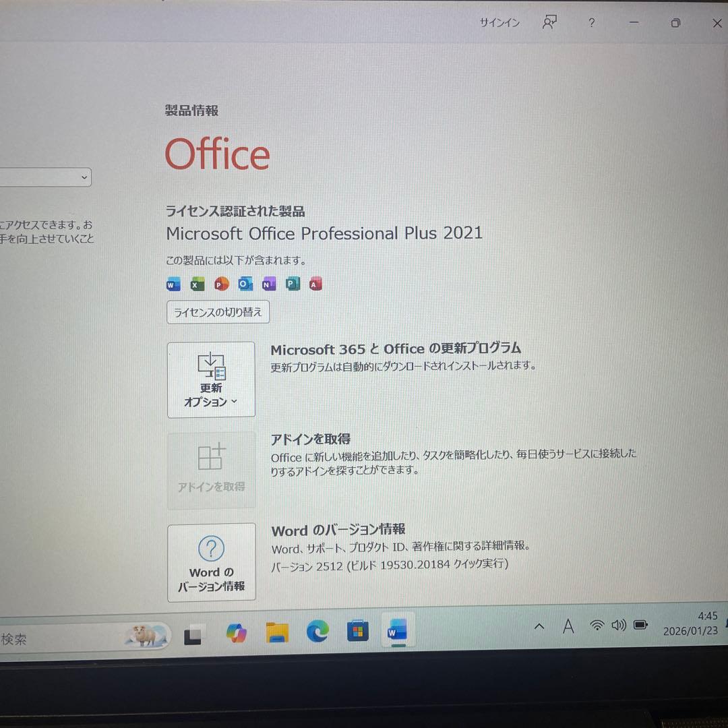Click the Help question mark in title bar
The image size is (728, 728).
(x=591, y=23)
